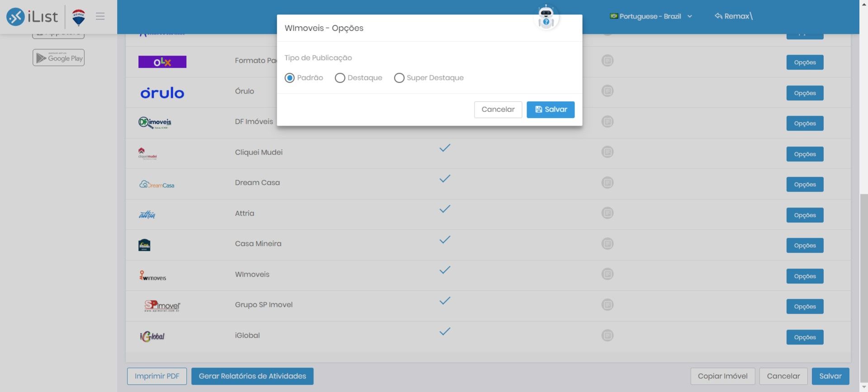Image resolution: width=868 pixels, height=392 pixels.
Task: Toggle the Grupo SP Imovel checkmark
Action: 445,301
